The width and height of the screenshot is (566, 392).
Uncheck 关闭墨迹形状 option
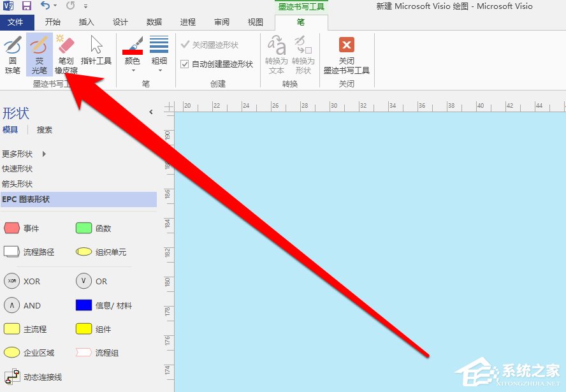184,45
